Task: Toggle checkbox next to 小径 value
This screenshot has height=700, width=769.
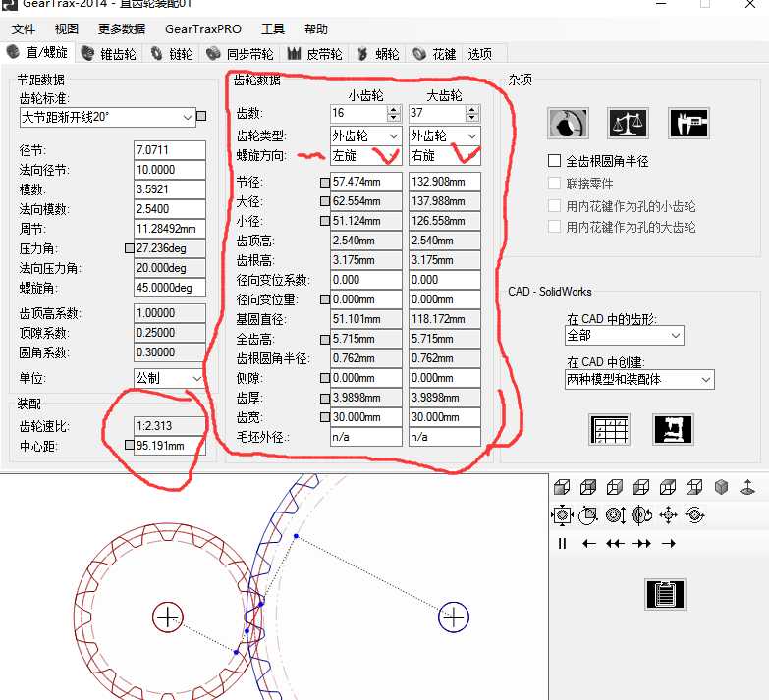Action: click(325, 221)
